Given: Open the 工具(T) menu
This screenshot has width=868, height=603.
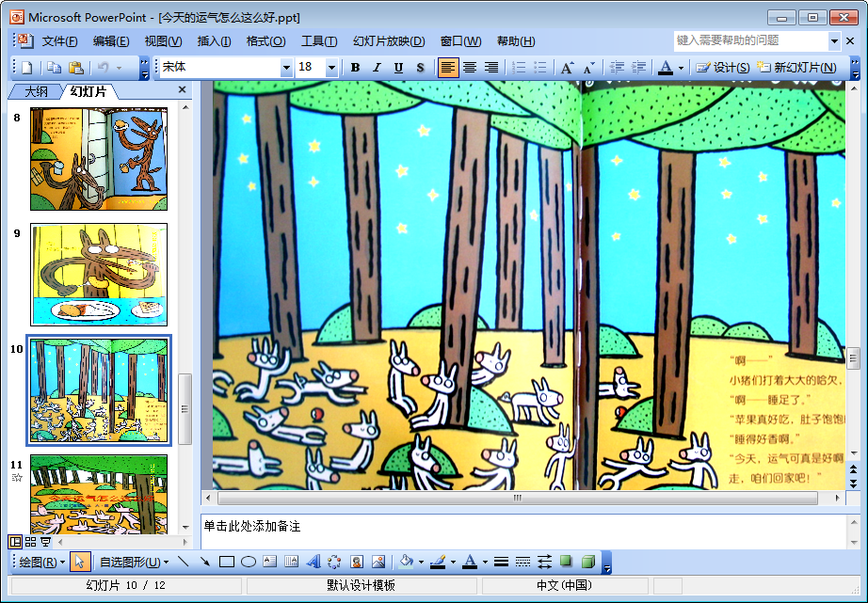Looking at the screenshot, I should coord(319,41).
